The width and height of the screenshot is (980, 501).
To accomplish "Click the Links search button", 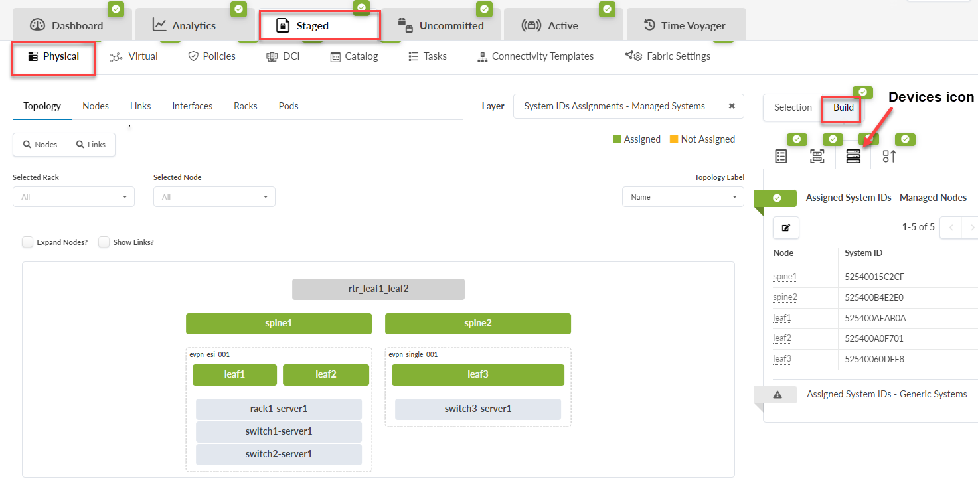I will 91,145.
